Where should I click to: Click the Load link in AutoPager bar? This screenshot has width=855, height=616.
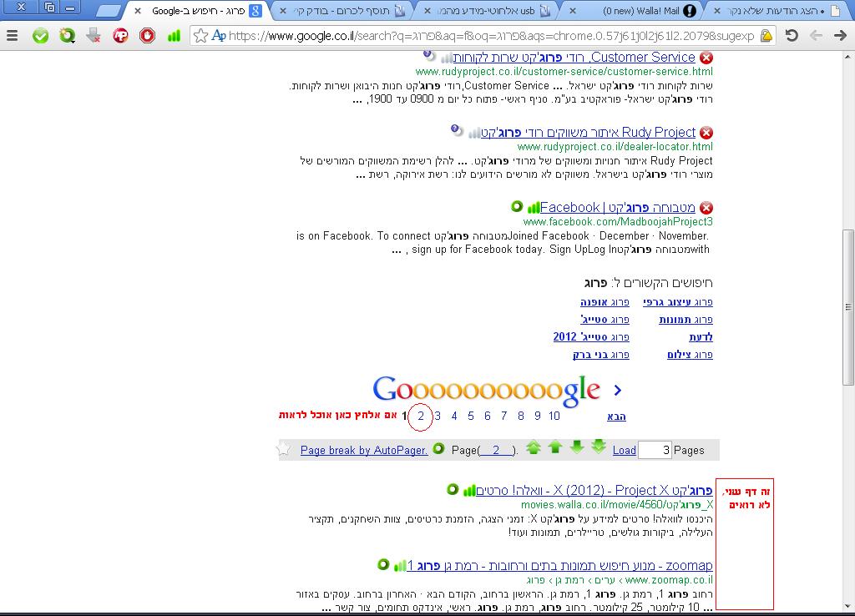point(624,450)
